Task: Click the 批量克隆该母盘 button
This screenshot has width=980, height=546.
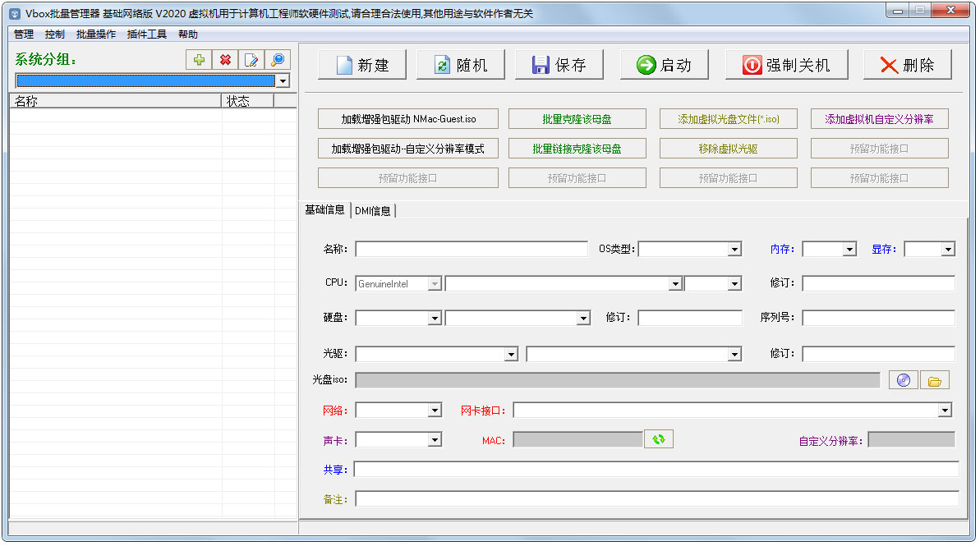Action: [577, 119]
